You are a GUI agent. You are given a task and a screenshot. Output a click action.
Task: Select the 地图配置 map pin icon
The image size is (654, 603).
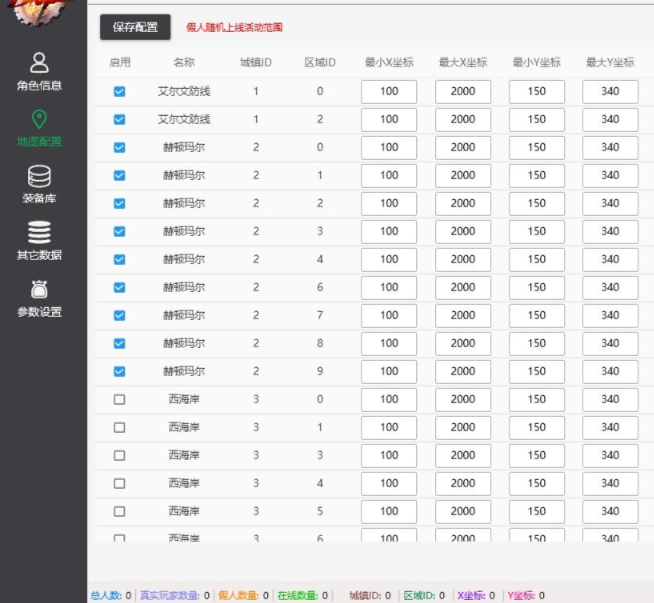(39, 119)
